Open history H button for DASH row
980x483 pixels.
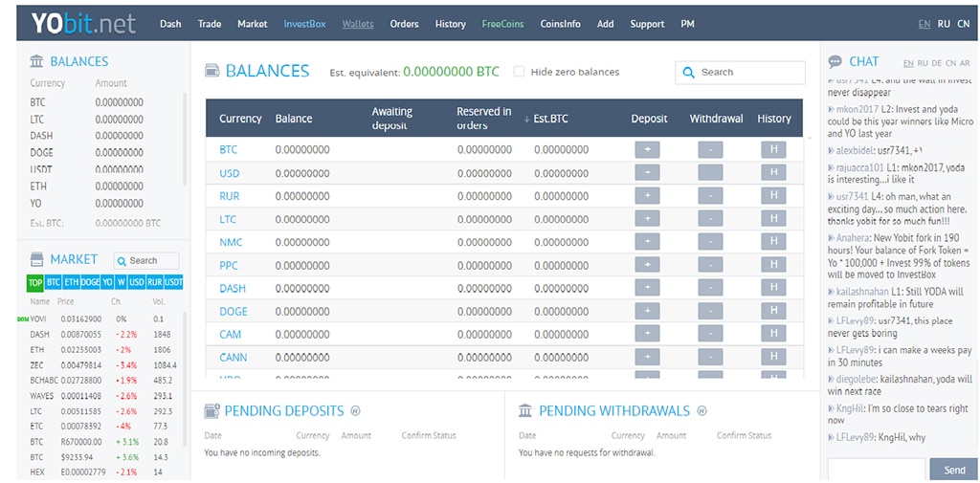773,288
